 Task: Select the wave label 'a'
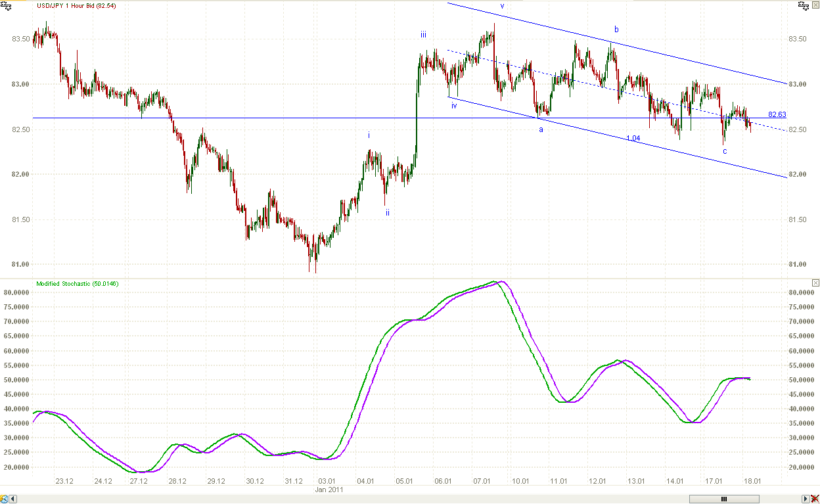(541, 129)
